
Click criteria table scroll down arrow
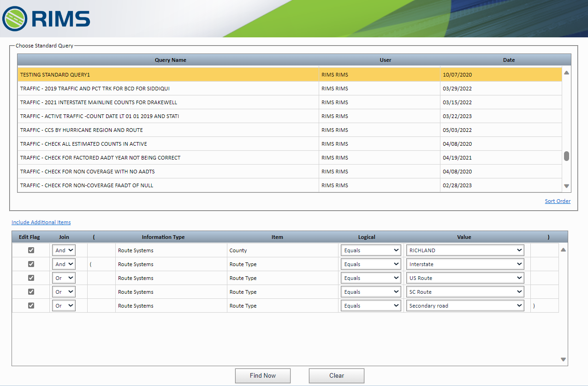(563, 359)
